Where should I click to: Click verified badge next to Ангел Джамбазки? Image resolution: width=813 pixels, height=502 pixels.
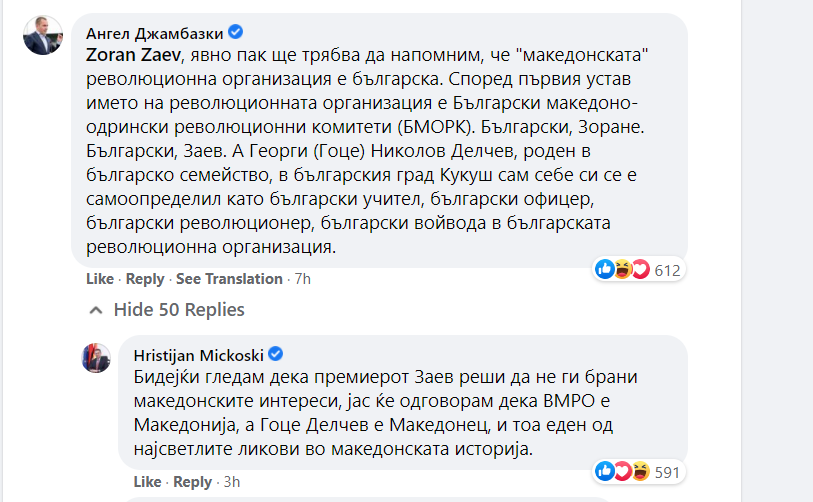coord(235,31)
